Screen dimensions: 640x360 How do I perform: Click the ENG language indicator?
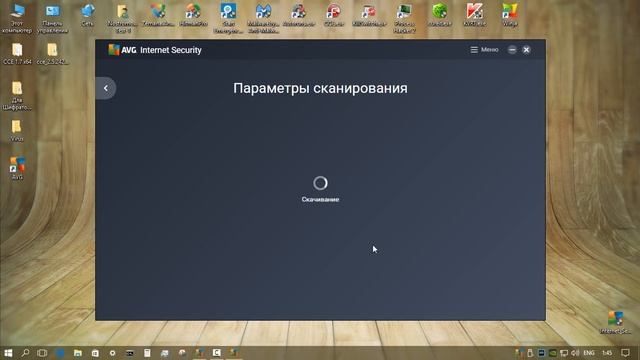point(589,353)
